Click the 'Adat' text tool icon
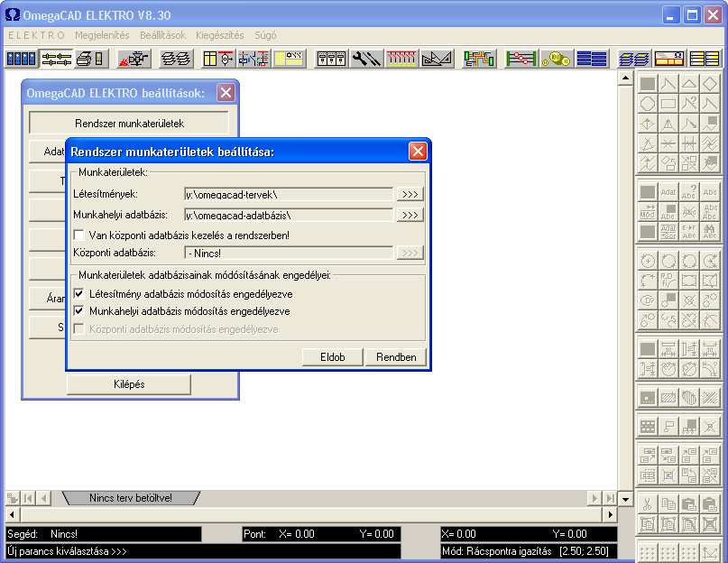 coord(668,192)
